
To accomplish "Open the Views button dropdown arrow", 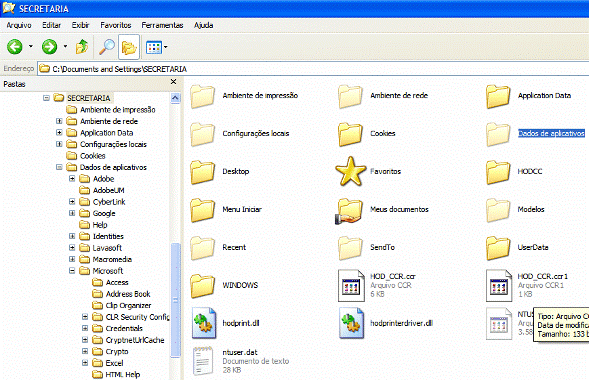I will [x=166, y=47].
